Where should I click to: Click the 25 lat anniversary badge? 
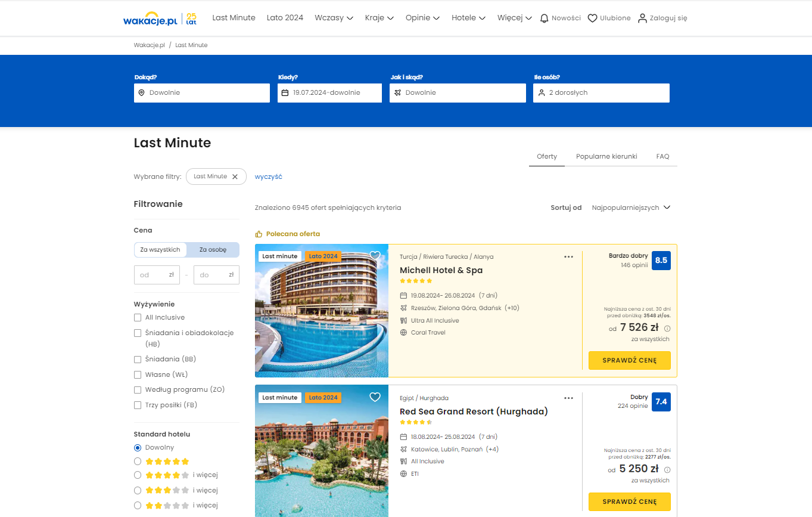[x=191, y=18]
